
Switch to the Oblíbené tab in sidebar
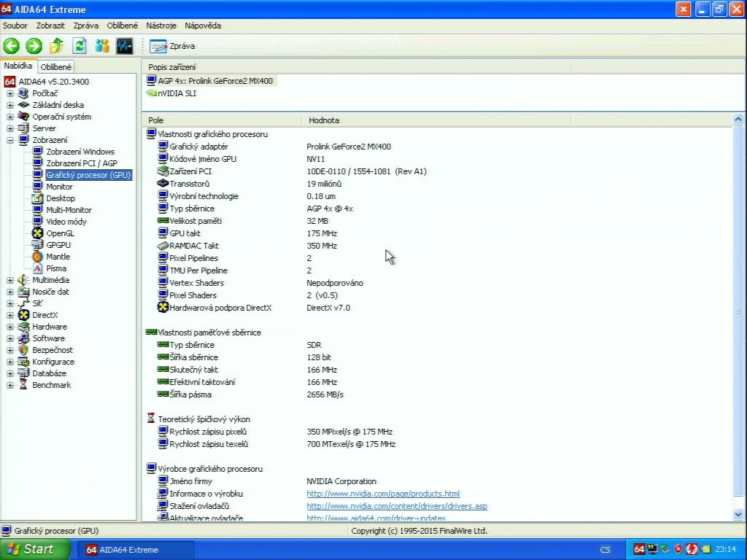coord(56,67)
